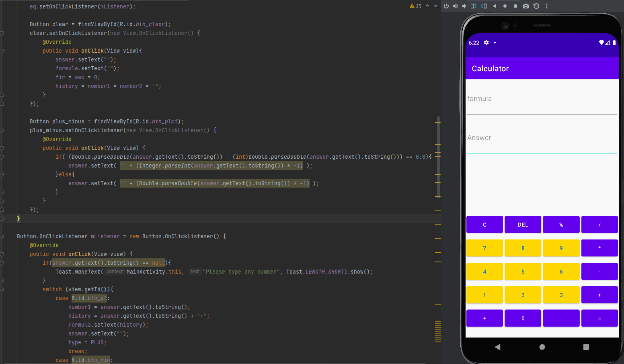
Task: Tap the 3 digit button
Action: tap(561, 295)
